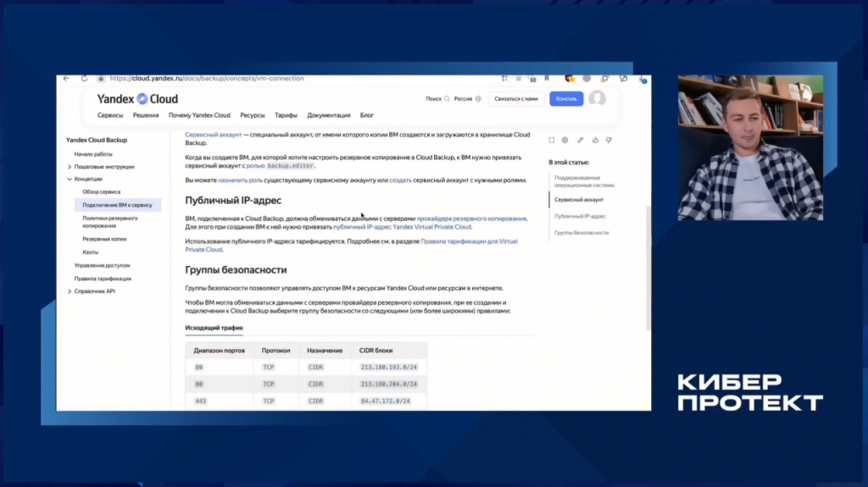Click the user avatar icon
The width and height of the screenshot is (868, 487).
click(597, 98)
